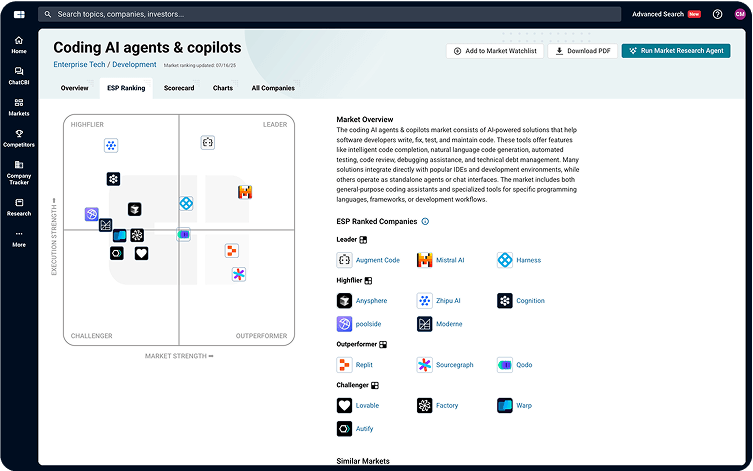
Task: Click the Download PDF button
Action: (x=582, y=50)
